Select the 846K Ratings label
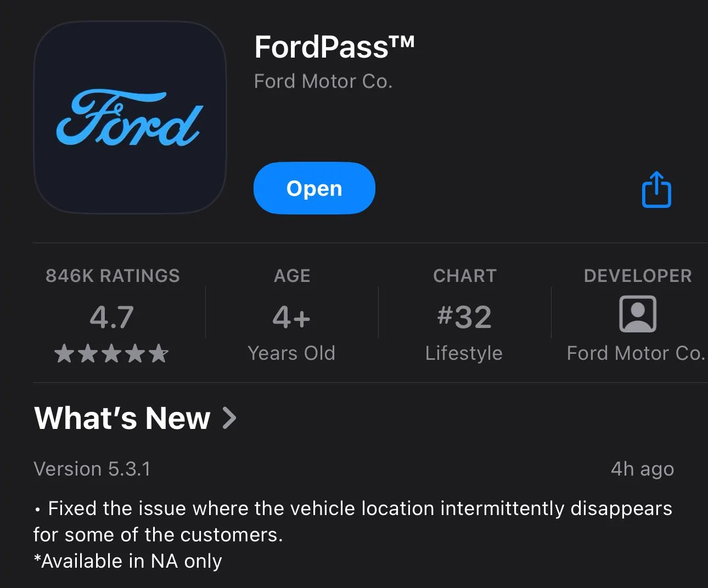 pos(113,275)
